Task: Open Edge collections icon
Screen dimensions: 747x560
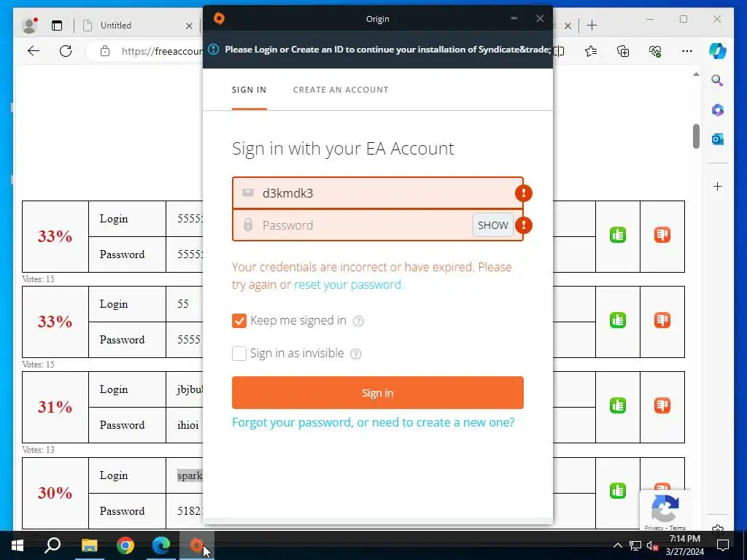Action: 623,51
